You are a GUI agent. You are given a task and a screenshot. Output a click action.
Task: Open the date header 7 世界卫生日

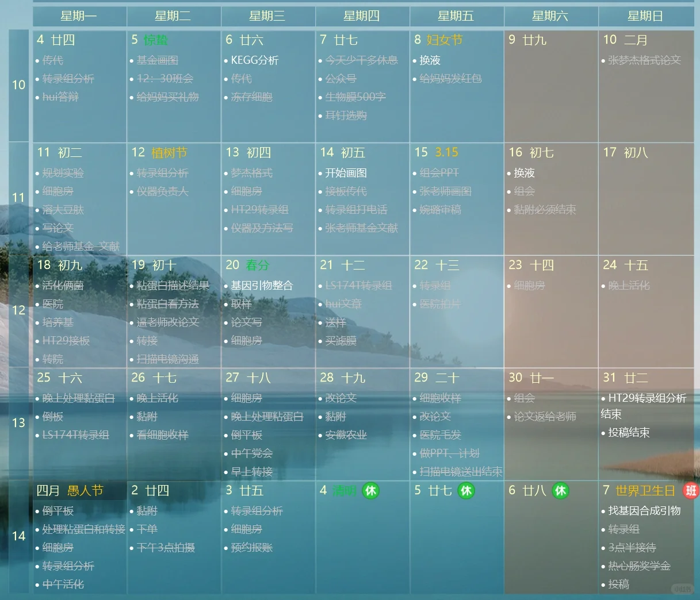tap(639, 491)
